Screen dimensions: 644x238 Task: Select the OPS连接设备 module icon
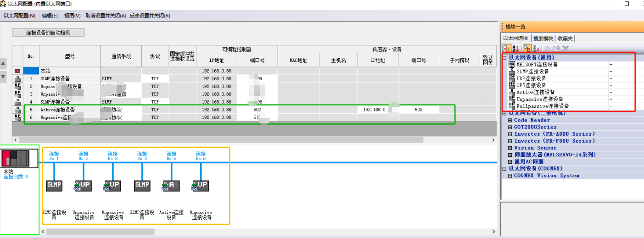coord(512,85)
